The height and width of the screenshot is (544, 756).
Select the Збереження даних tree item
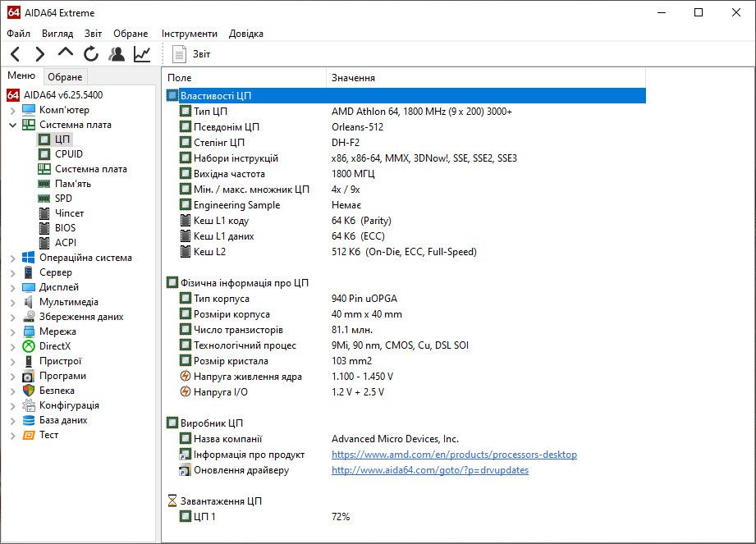81,317
